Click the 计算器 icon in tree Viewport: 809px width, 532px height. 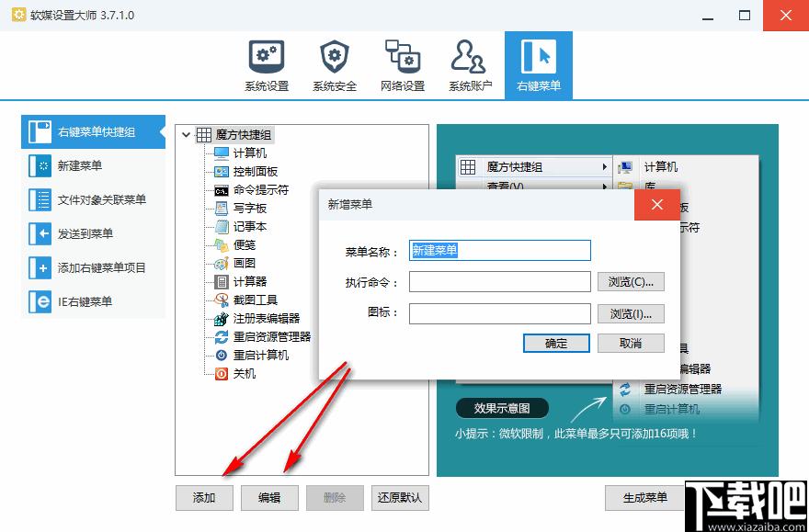click(222, 282)
